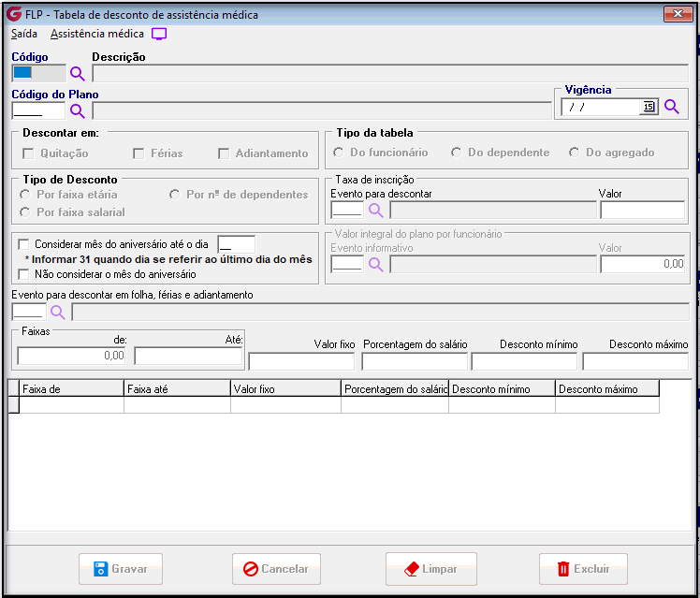This screenshot has width=700, height=598.
Task: Select the Do funcionário radio option
Action: (339, 153)
